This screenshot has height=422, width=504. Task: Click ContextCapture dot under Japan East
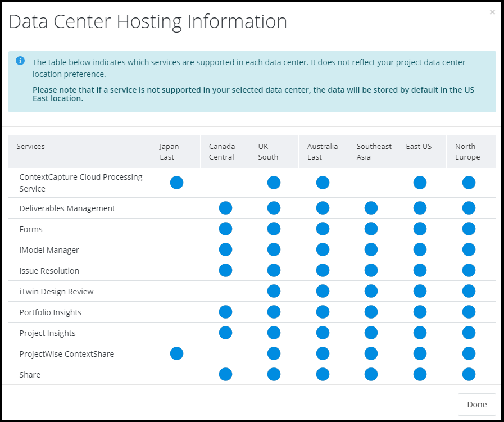pyautogui.click(x=176, y=183)
